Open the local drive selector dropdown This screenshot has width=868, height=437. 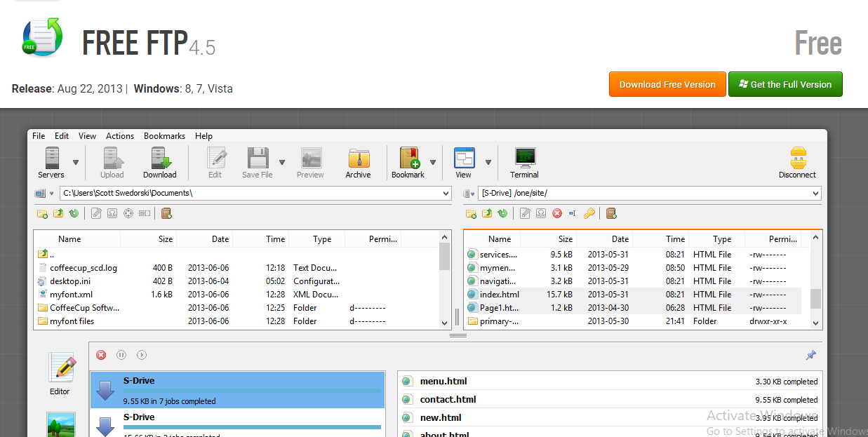(x=51, y=194)
